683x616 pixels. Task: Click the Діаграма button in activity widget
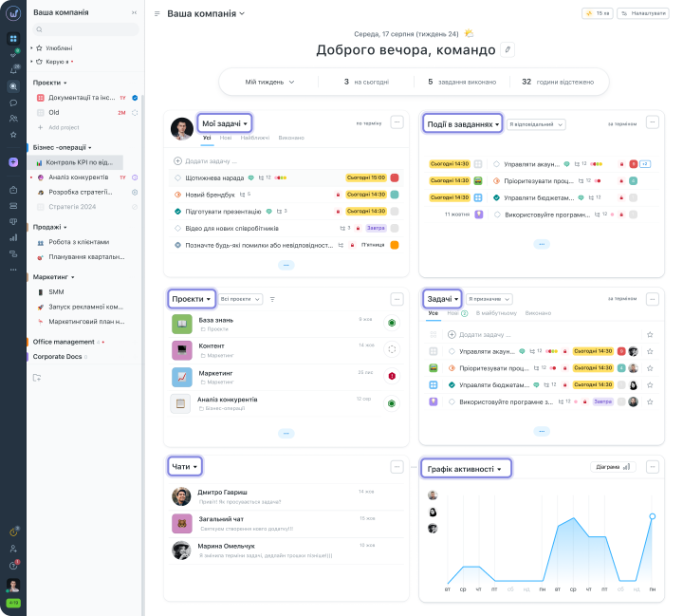(612, 467)
